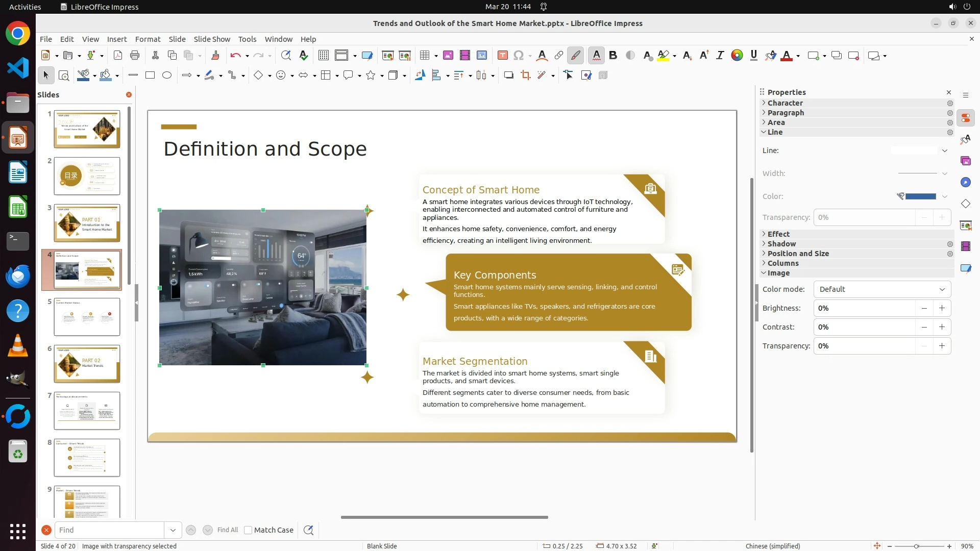
Task: Click the Find All button
Action: point(227,530)
